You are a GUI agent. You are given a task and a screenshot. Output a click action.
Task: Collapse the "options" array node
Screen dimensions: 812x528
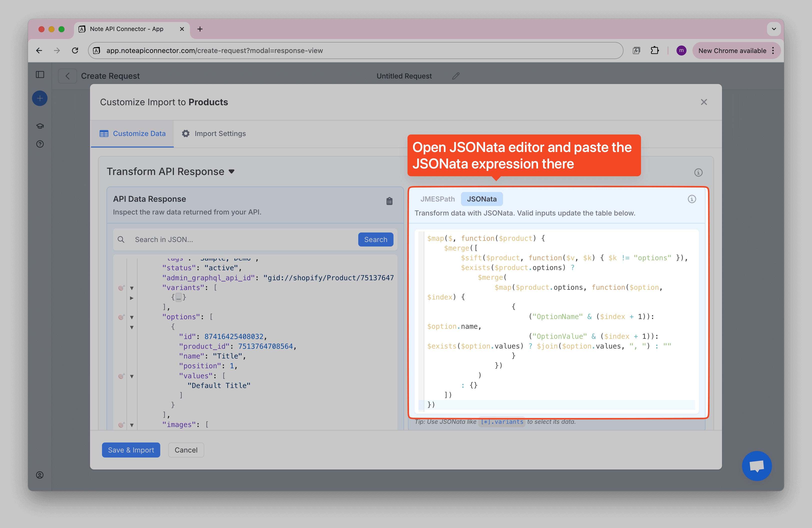(132, 317)
